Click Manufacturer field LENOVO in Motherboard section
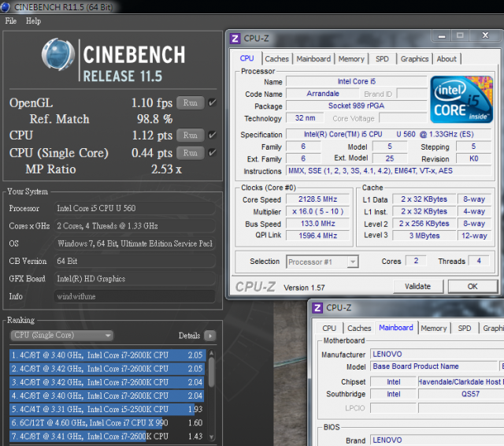 [x=437, y=355]
